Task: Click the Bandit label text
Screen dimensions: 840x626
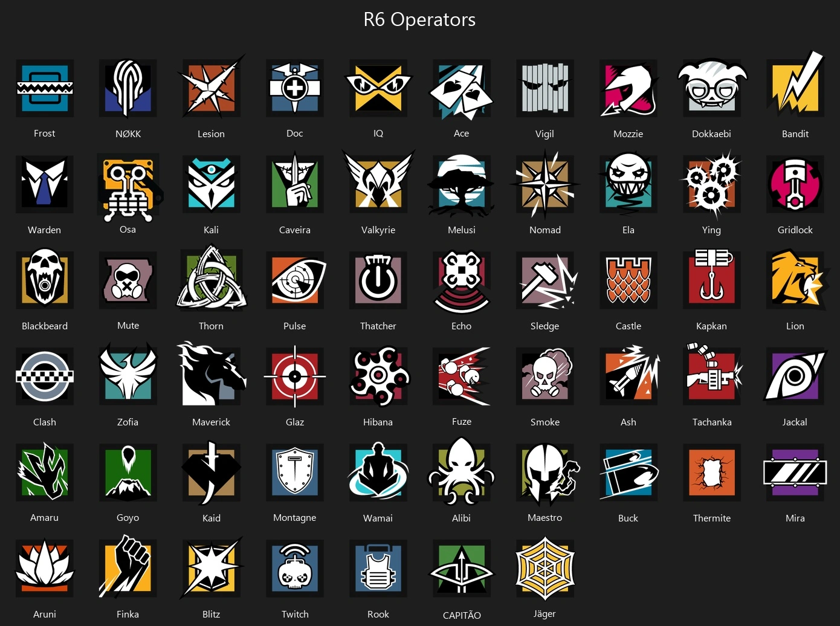Action: pyautogui.click(x=795, y=134)
